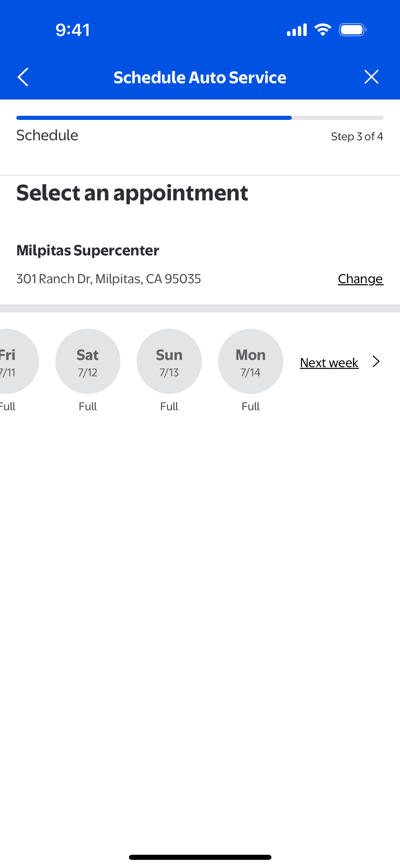Tap the cellular signal icon
Image resolution: width=400 pixels, height=868 pixels.
point(297,30)
